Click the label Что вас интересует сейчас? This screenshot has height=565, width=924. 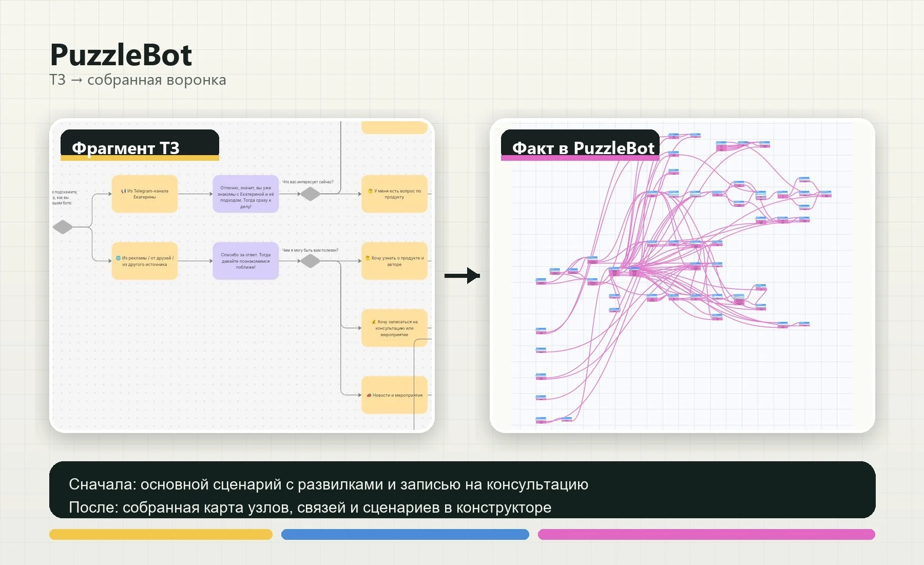coord(308,182)
